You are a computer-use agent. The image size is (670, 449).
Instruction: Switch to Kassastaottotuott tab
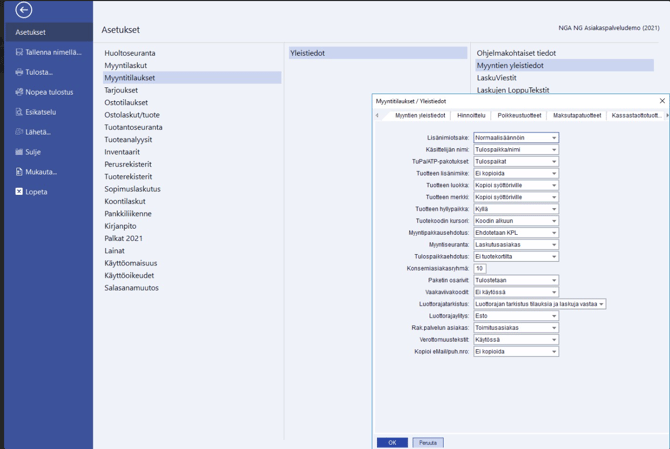point(636,115)
